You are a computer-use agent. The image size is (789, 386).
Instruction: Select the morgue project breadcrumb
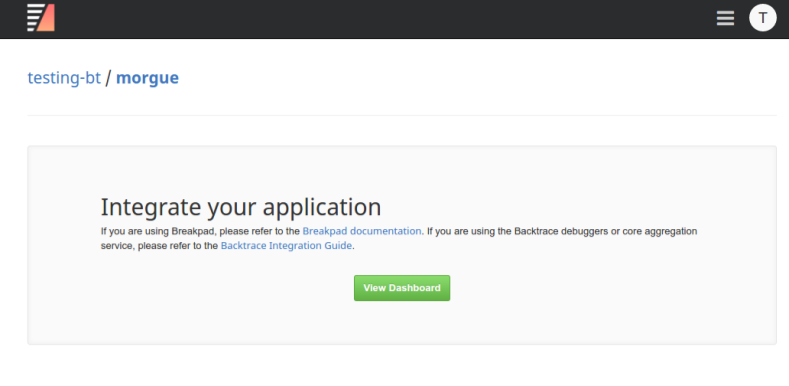(x=147, y=78)
